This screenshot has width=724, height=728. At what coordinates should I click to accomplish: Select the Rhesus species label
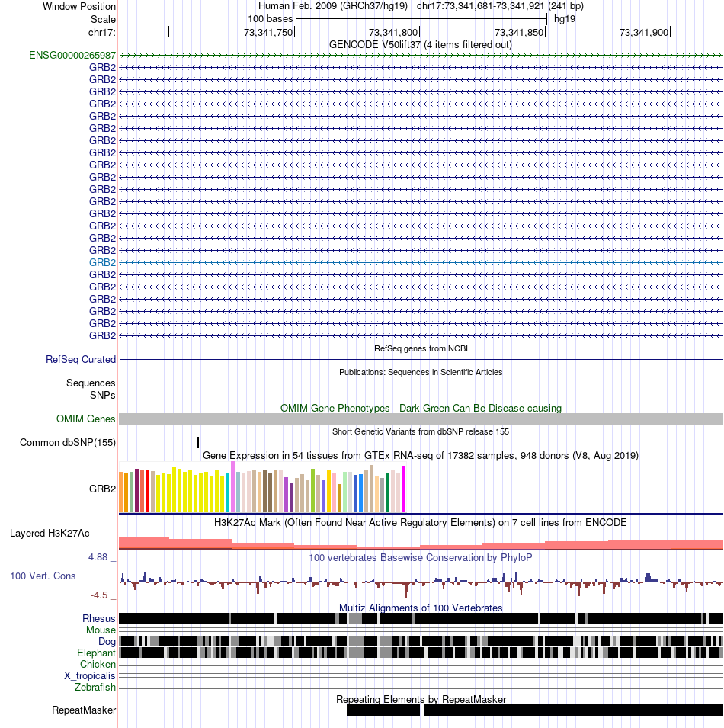(99, 618)
